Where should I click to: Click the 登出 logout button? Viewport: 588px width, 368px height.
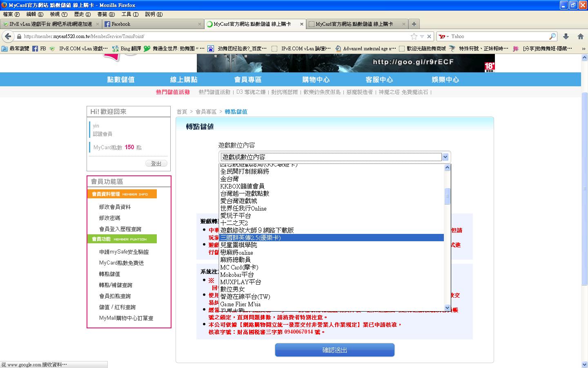[156, 164]
